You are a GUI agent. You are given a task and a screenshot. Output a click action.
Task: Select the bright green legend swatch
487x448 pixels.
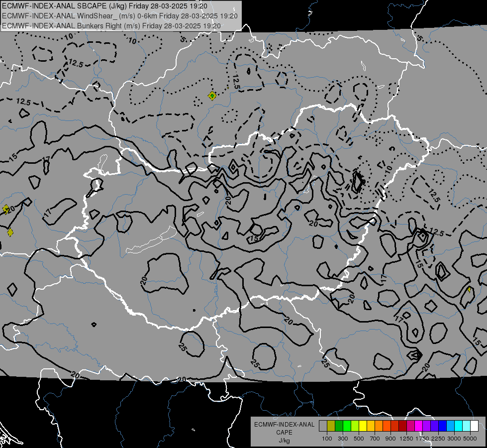(347, 426)
